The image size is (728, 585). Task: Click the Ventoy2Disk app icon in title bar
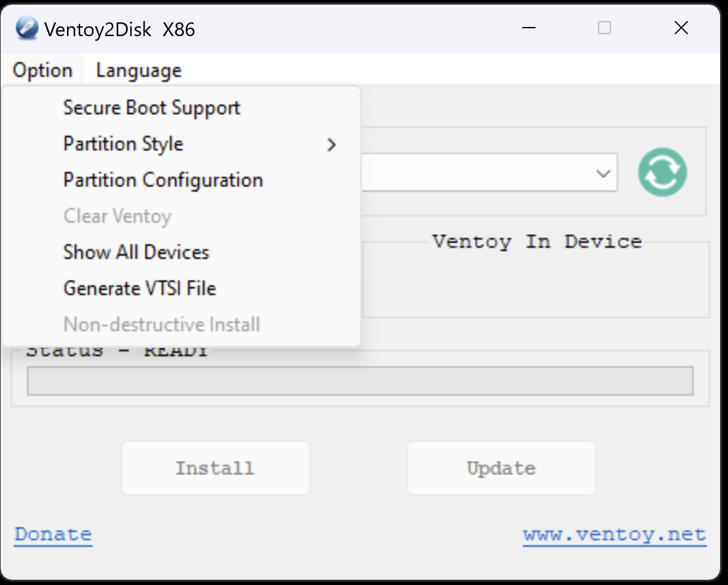point(27,29)
